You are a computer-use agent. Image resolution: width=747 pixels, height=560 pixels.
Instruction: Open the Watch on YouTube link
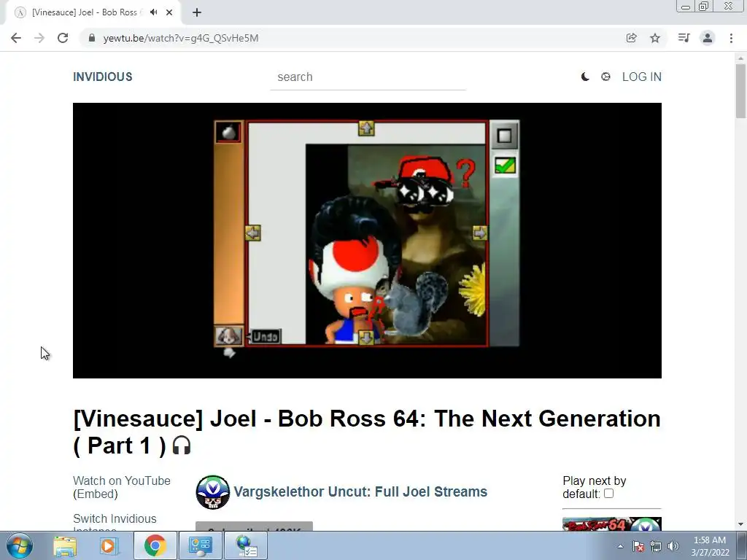[x=122, y=481]
